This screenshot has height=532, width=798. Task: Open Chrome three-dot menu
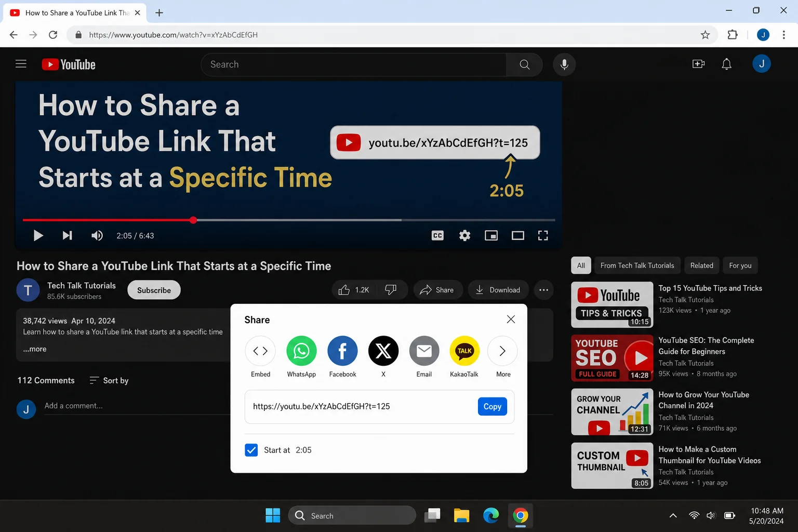(x=783, y=35)
